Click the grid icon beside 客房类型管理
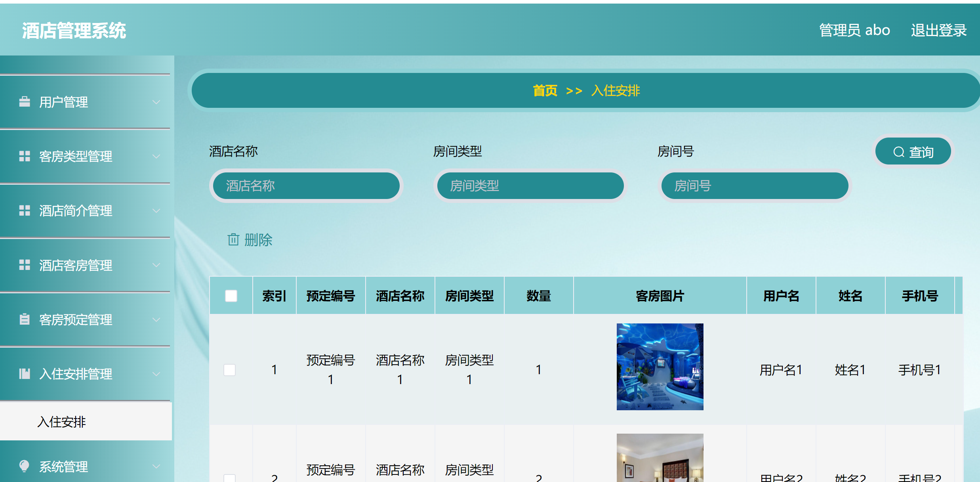This screenshot has width=980, height=482. coord(25,156)
